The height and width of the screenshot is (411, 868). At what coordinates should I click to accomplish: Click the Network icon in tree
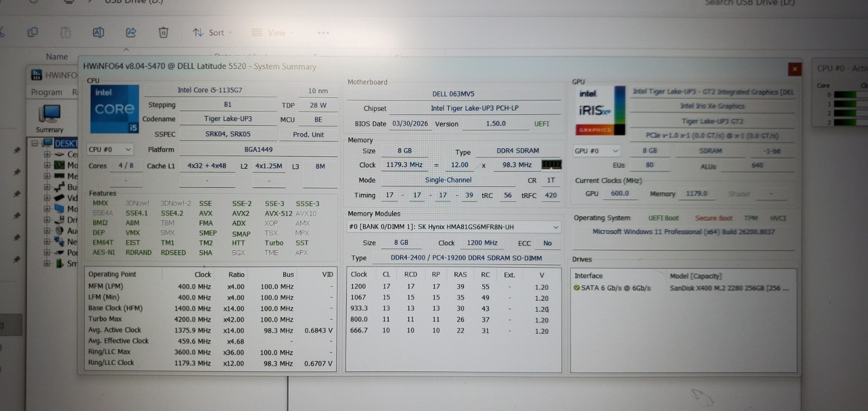[x=59, y=241]
